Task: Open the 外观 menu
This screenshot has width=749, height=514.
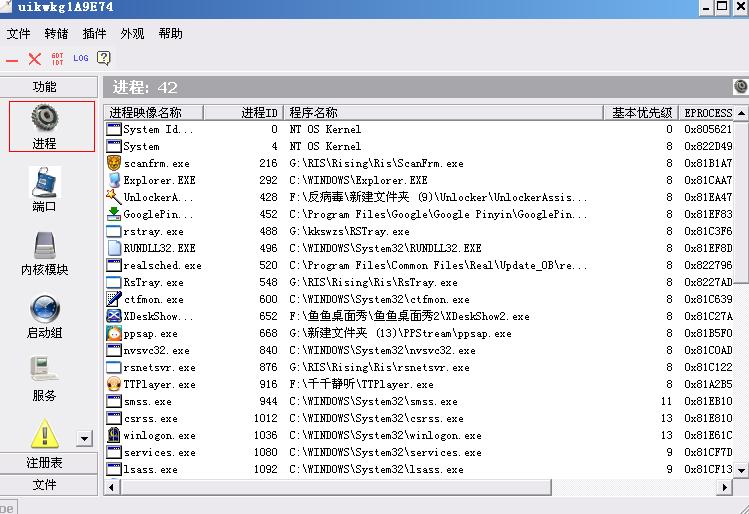Action: [132, 33]
